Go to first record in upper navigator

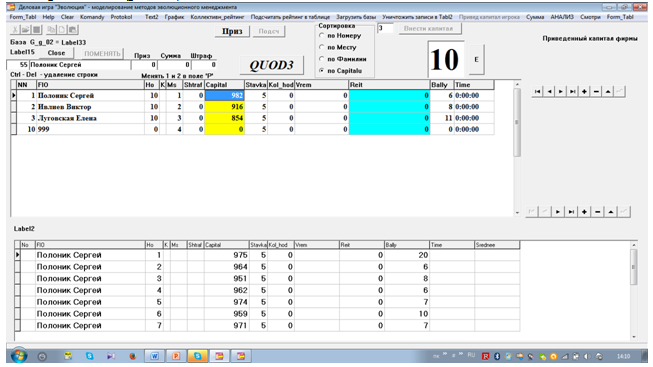[538, 91]
